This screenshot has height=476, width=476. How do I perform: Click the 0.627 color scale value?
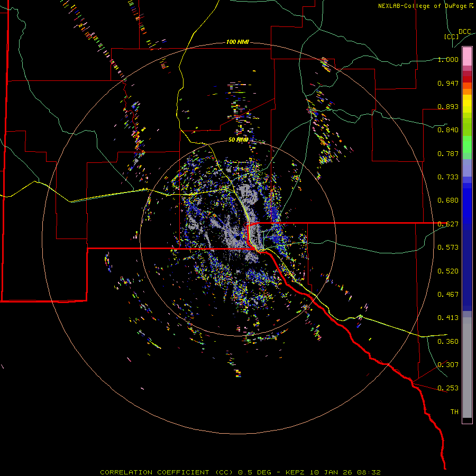point(448,224)
